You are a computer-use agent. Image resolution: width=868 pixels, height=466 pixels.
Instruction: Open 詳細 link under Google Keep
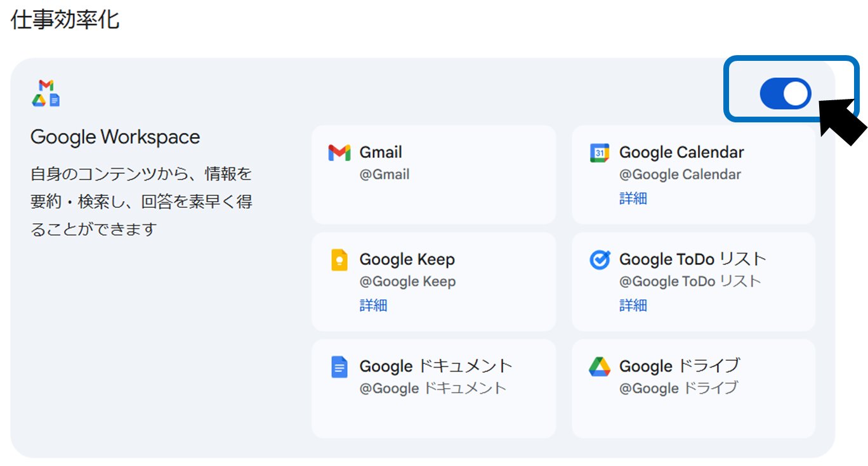click(373, 306)
